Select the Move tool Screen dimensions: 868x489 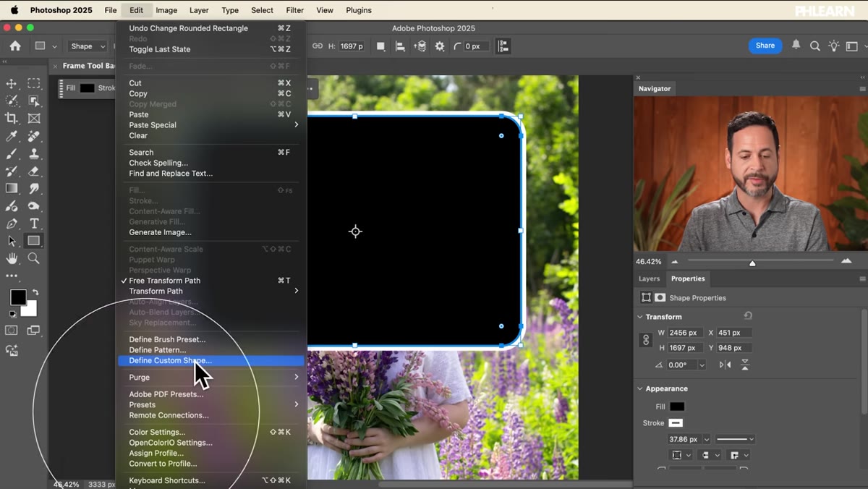click(x=12, y=84)
